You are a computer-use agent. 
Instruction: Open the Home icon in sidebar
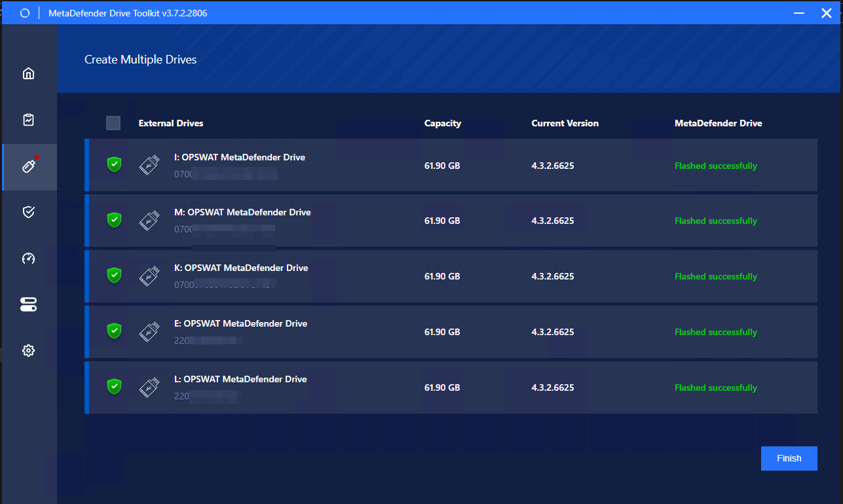(x=28, y=73)
